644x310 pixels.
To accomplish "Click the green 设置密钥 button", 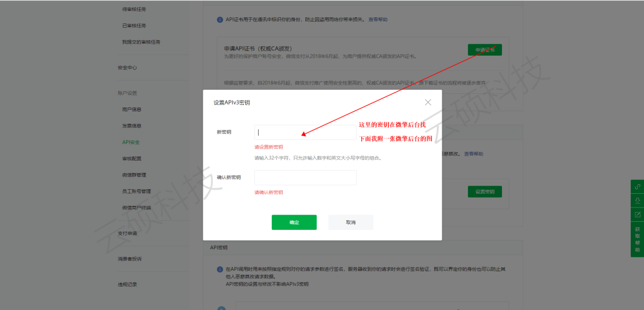I will [485, 192].
